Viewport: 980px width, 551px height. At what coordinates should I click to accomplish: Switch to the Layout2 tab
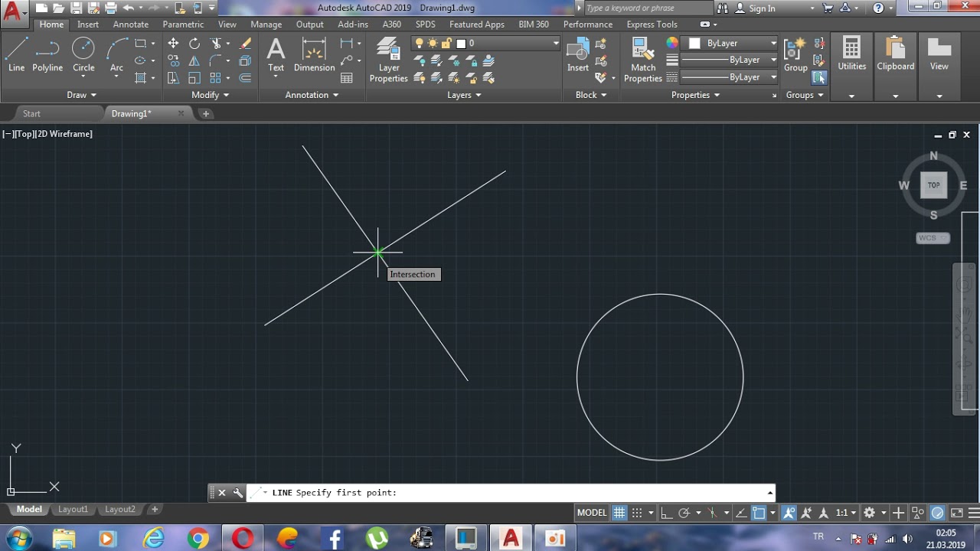[x=120, y=509]
